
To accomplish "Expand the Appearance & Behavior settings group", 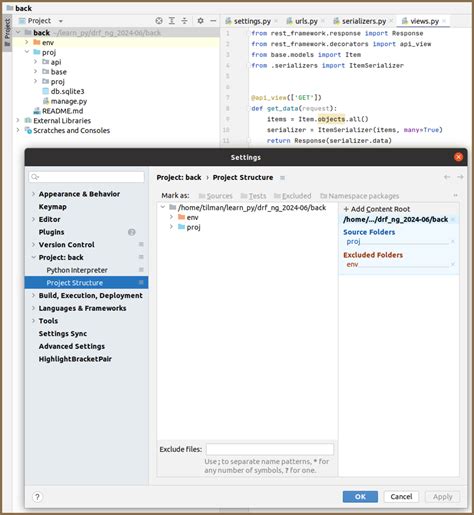I will pyautogui.click(x=33, y=194).
